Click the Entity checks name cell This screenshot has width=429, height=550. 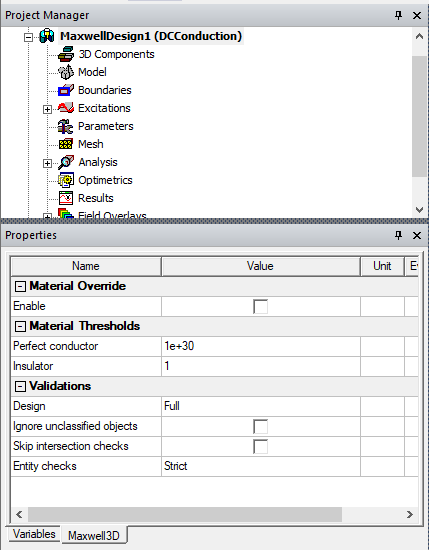(x=86, y=466)
